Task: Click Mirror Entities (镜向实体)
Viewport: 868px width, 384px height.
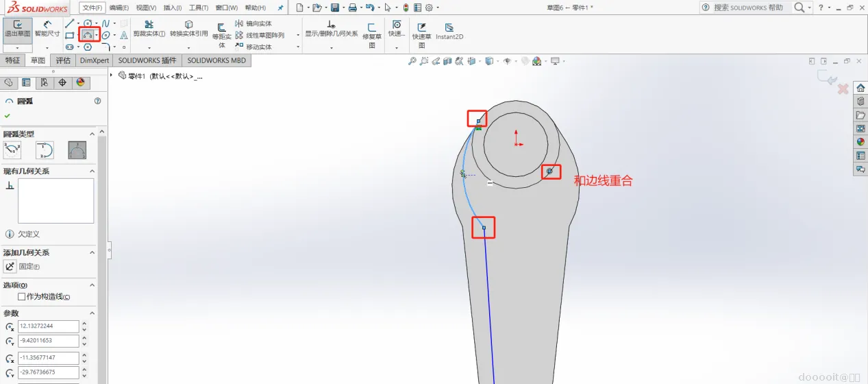Action: 253,23
